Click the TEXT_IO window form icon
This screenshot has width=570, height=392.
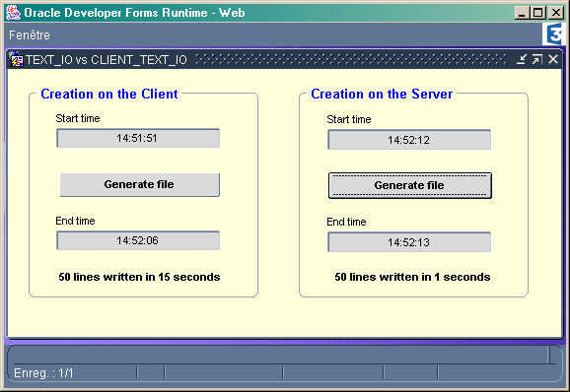tap(16, 59)
